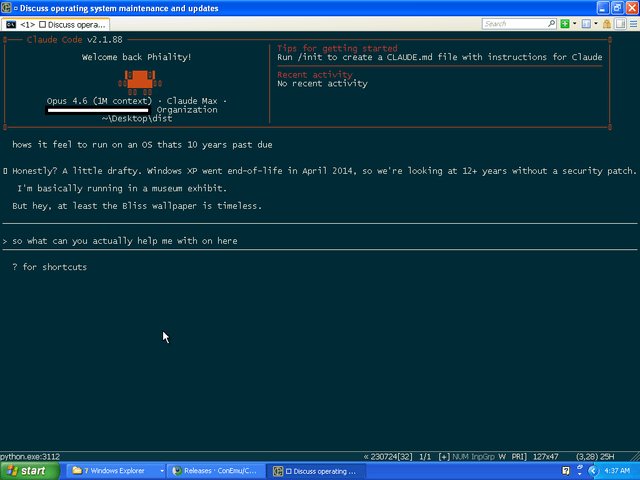Image resolution: width=640 pixels, height=480 pixels.
Task: Open the dropdown beside the green plus button
Action: [574, 24]
